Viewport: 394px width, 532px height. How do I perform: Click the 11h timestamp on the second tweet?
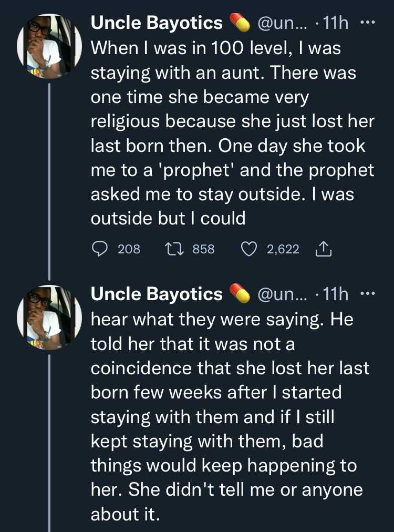[x=333, y=294]
